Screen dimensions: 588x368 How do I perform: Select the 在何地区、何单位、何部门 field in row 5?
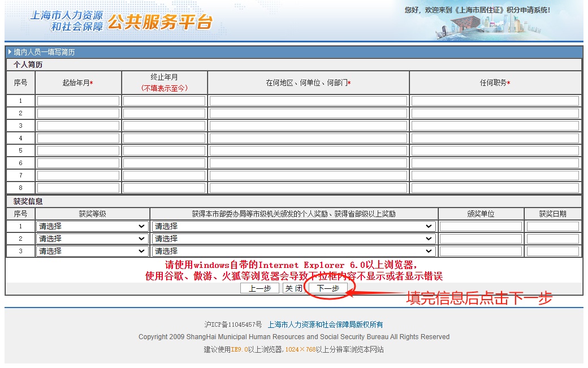308,150
